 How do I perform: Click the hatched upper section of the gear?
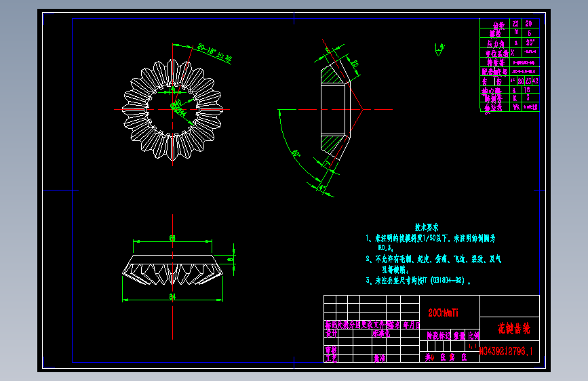tap(332, 75)
